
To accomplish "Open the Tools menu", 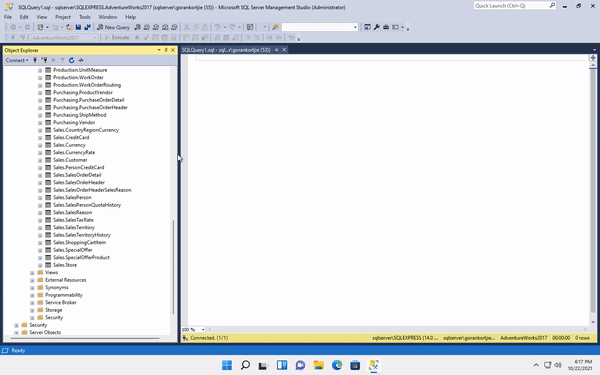I will [x=85, y=17].
